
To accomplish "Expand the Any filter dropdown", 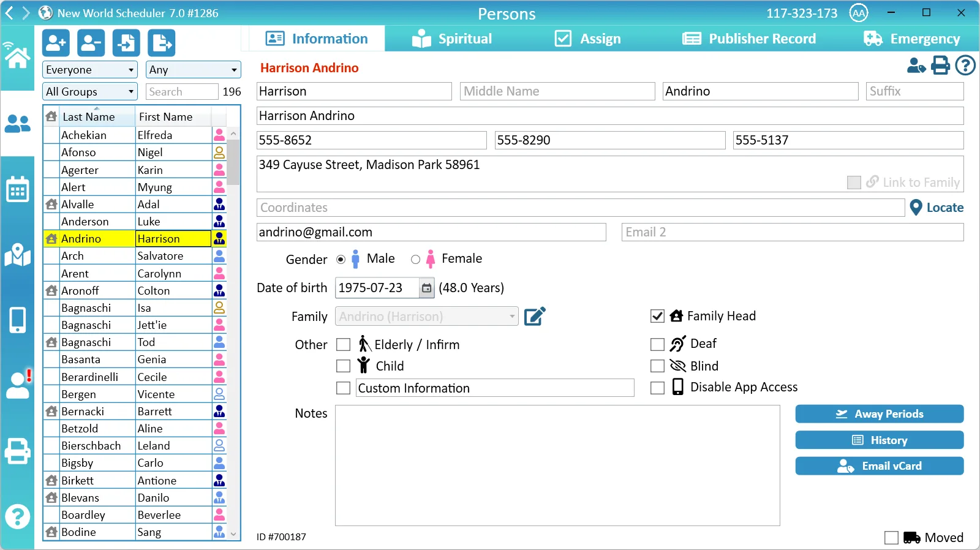I will coord(194,70).
